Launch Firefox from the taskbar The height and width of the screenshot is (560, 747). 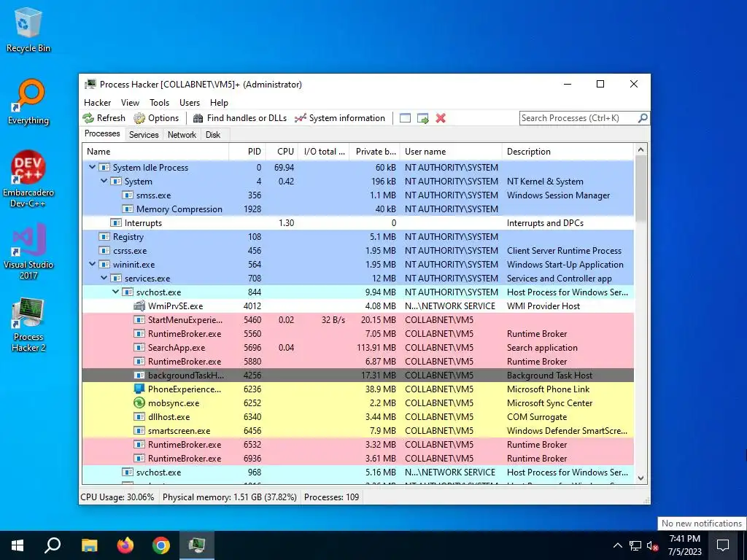click(125, 545)
